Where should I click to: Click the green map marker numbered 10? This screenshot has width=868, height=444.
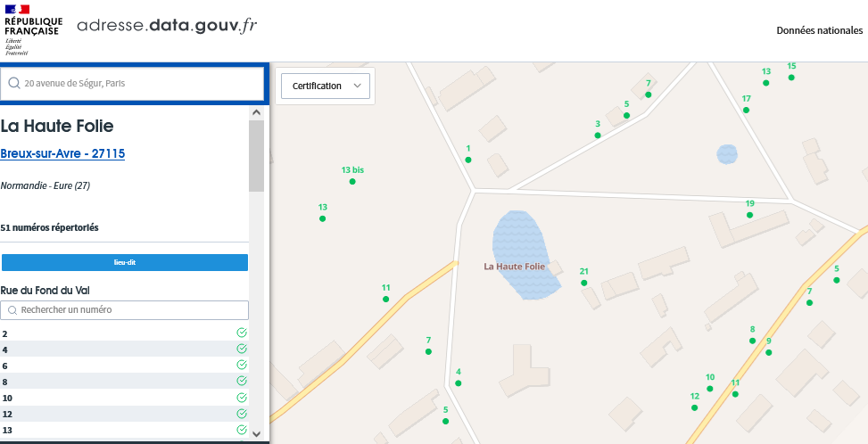710,389
